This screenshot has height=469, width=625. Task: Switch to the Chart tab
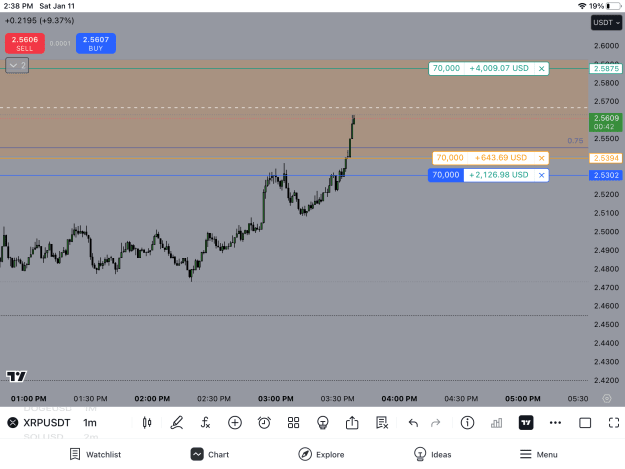(210, 454)
